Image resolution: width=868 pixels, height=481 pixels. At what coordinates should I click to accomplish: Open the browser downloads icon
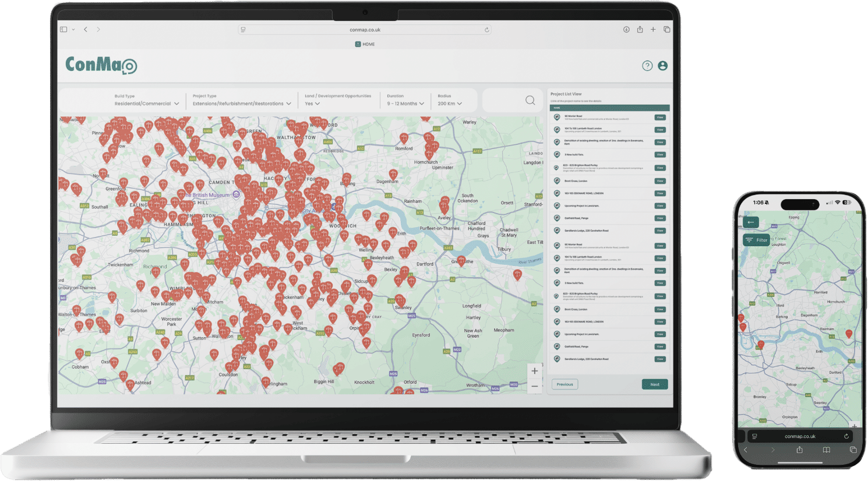tap(626, 29)
